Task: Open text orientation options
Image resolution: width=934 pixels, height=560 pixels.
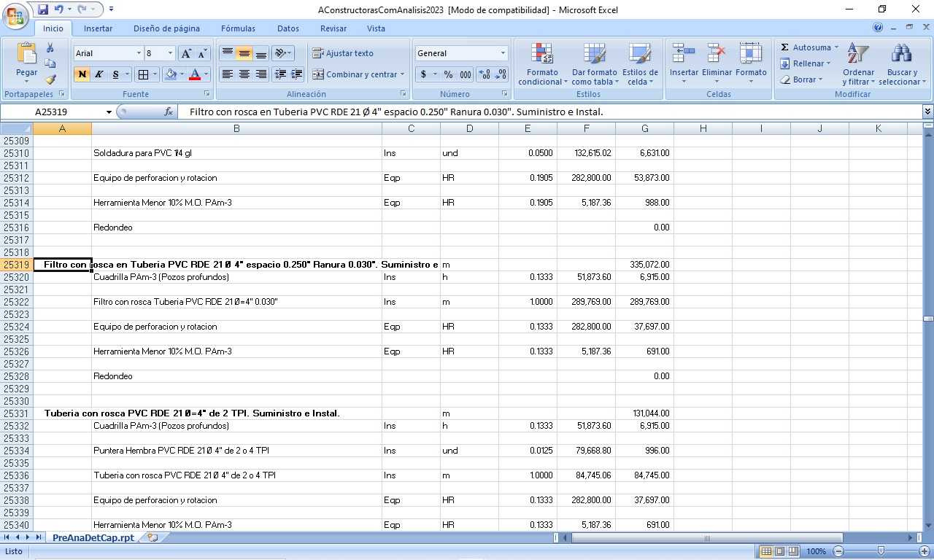Action: [283, 53]
